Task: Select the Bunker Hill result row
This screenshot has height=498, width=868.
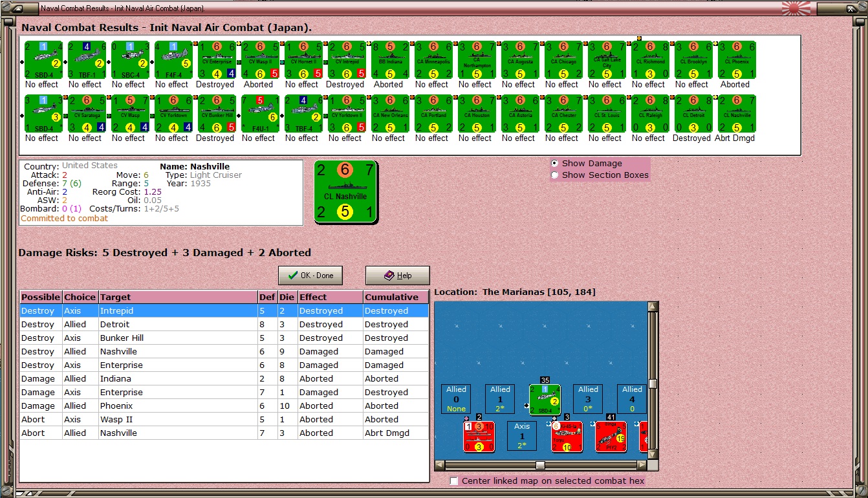Action: point(224,338)
